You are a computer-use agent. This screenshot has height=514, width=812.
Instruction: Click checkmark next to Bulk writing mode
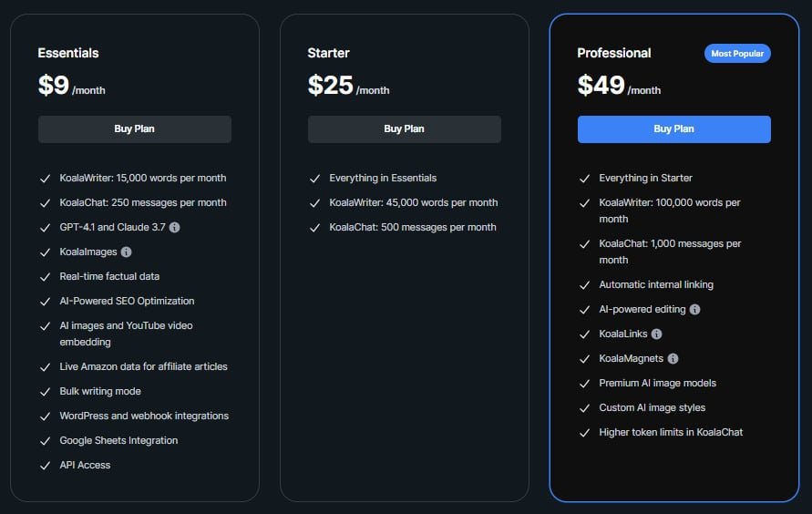[x=45, y=392]
